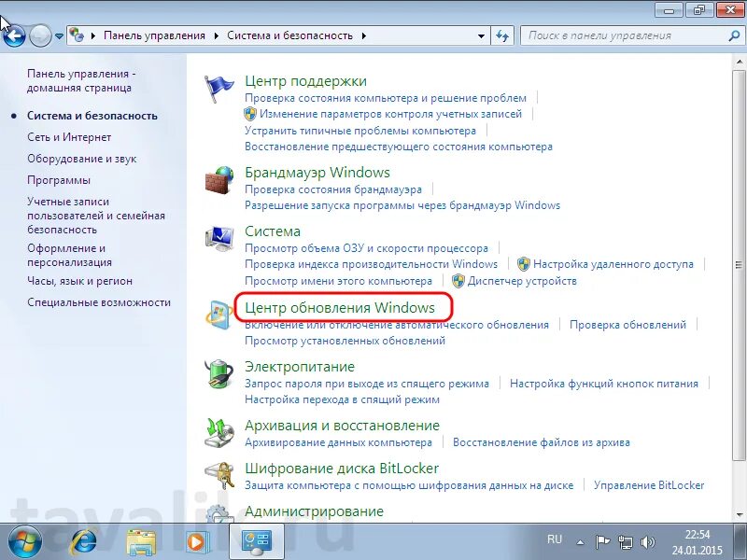This screenshot has width=747, height=560.
Task: Click the scrollbar down arrow
Action: coord(740,514)
